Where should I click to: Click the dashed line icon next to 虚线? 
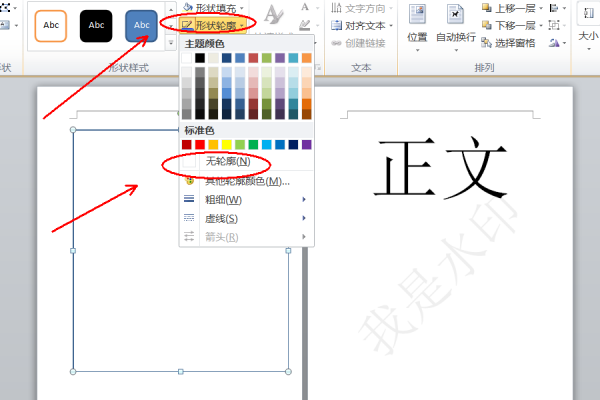pos(189,218)
